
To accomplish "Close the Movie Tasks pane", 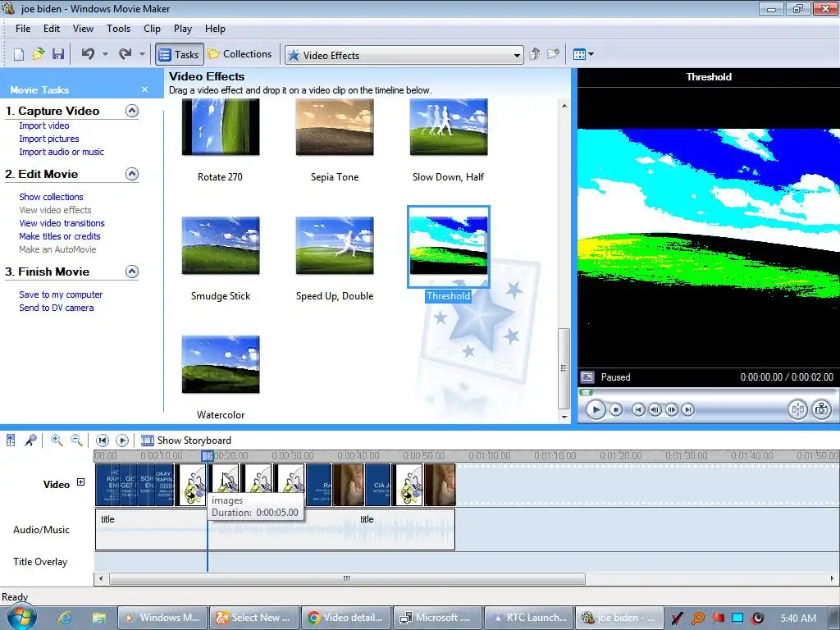I will coord(144,89).
